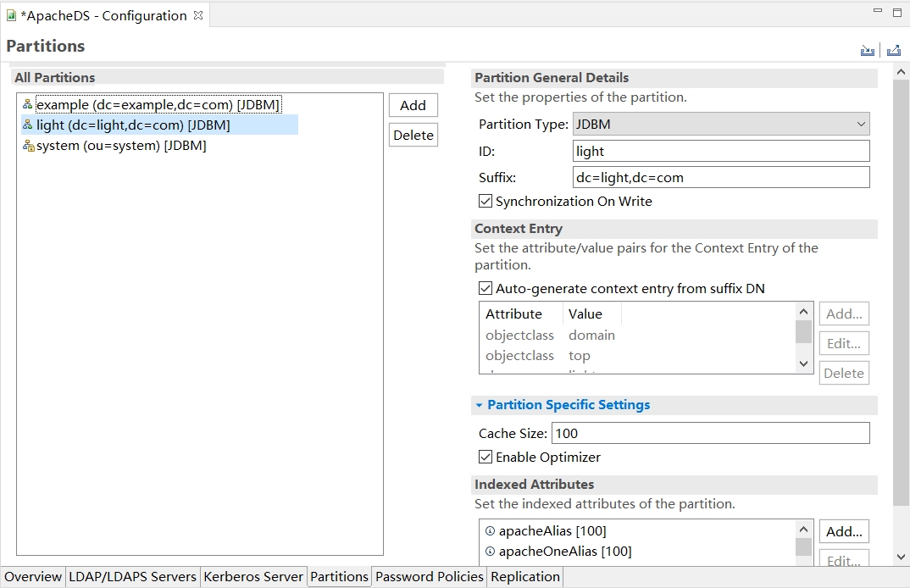This screenshot has height=588, width=910.
Task: Toggle Synchronization On Write checkbox
Action: (x=486, y=202)
